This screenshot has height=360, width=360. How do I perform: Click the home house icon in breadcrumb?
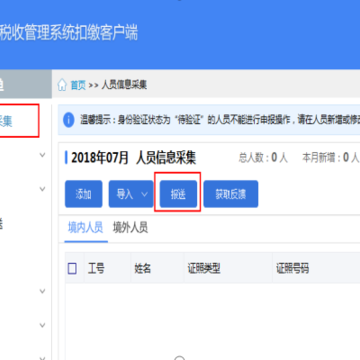[x=62, y=85]
